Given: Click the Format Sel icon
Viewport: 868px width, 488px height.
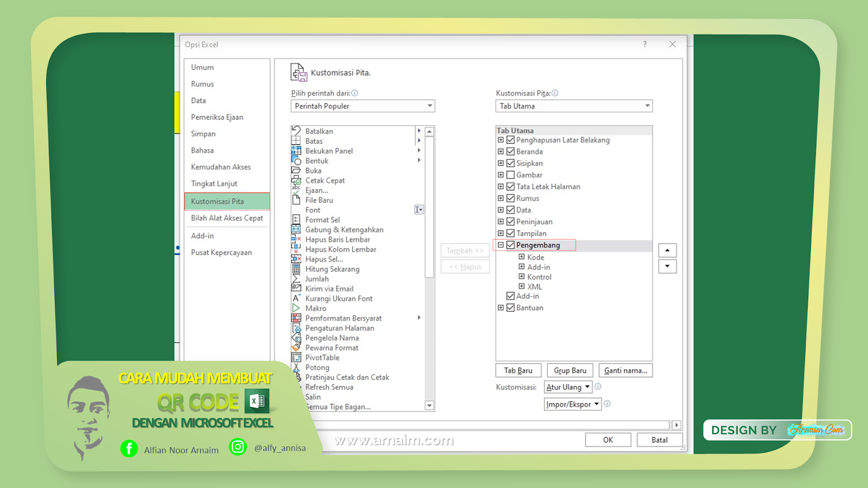Looking at the screenshot, I should [x=296, y=220].
